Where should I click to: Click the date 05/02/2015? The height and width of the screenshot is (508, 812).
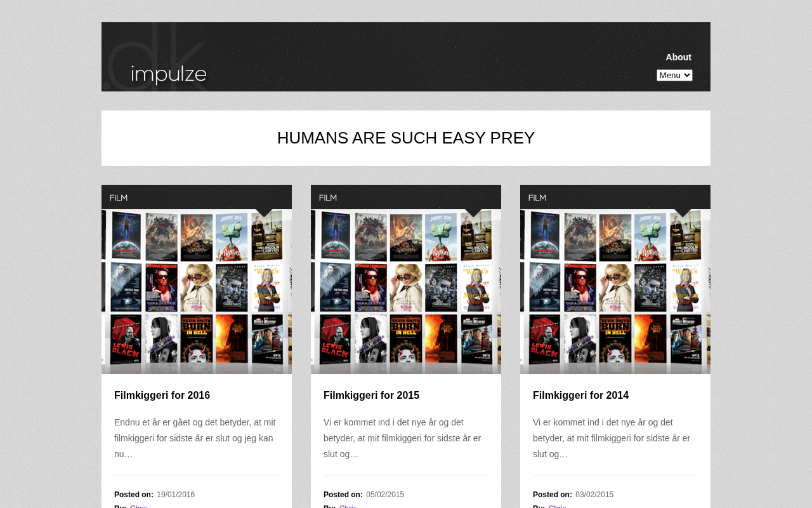click(x=385, y=495)
